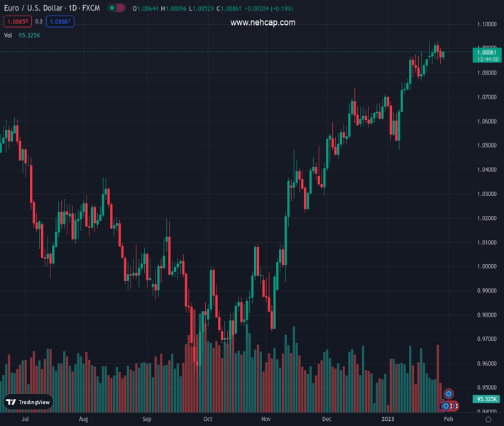Click the green 95.325K volume axis label

[x=486, y=399]
